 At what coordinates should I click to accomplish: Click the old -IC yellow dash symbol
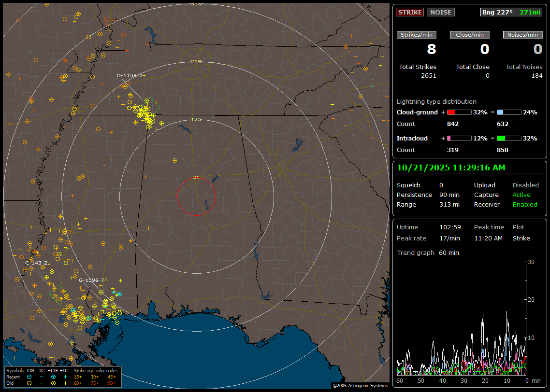[41, 383]
